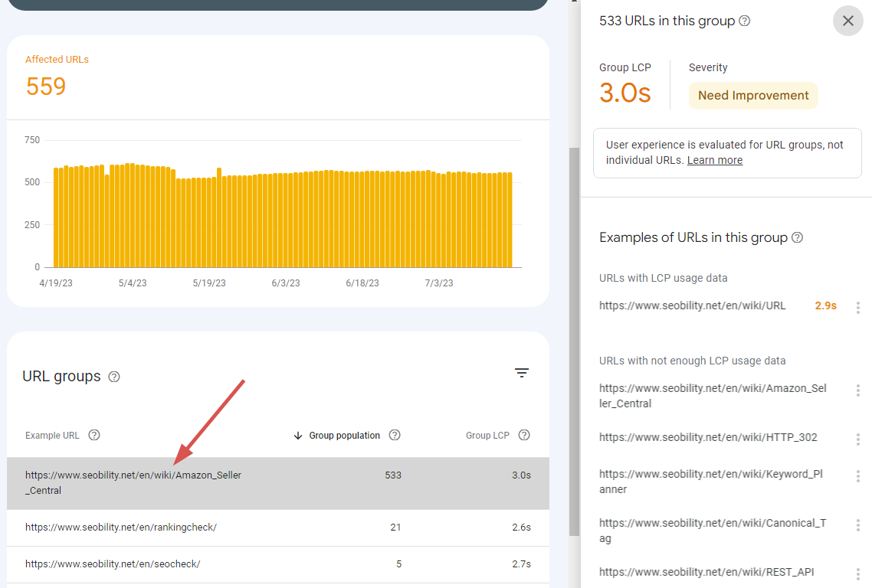
Task: Close the URL group details panel
Action: pos(847,21)
